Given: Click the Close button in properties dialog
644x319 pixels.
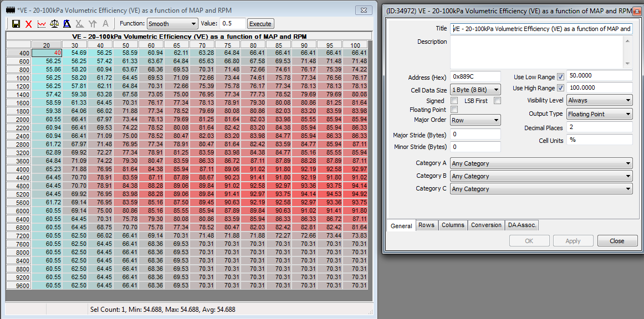Looking at the screenshot, I should 617,241.
